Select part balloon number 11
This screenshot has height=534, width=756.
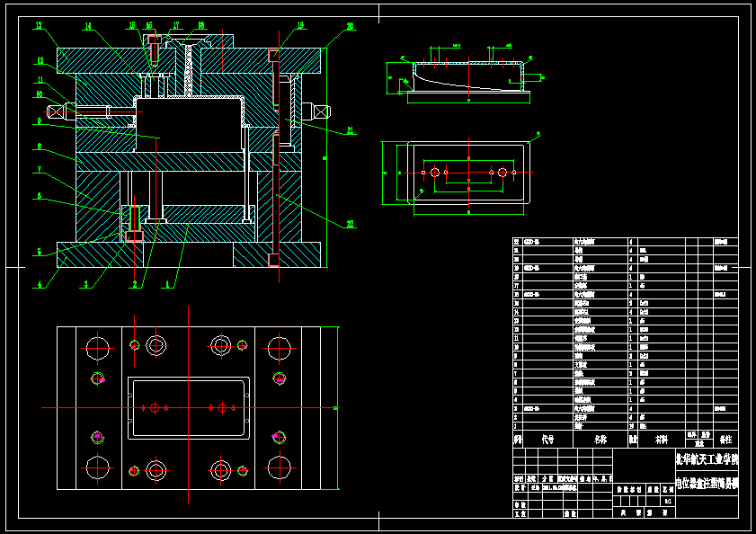[x=40, y=80]
